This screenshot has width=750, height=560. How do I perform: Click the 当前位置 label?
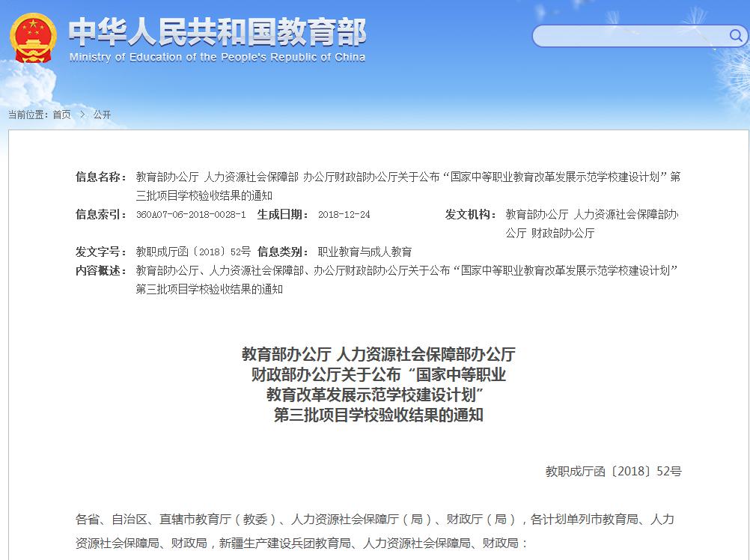tap(28, 115)
